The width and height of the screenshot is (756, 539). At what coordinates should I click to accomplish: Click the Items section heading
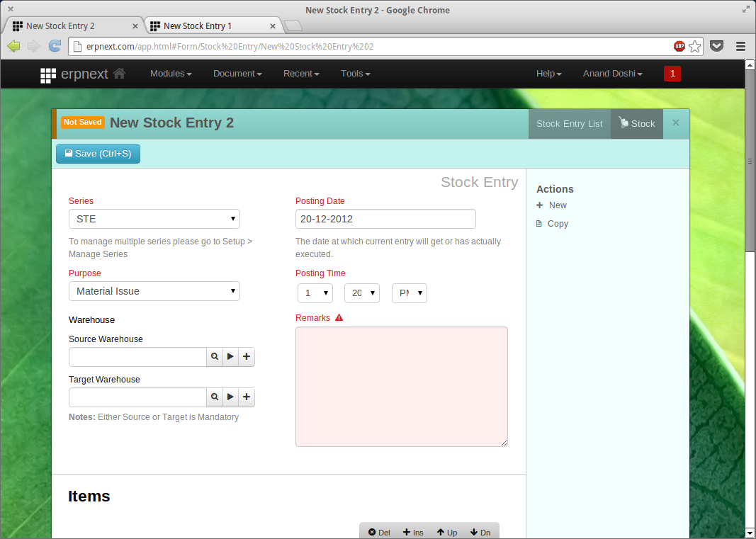point(89,496)
